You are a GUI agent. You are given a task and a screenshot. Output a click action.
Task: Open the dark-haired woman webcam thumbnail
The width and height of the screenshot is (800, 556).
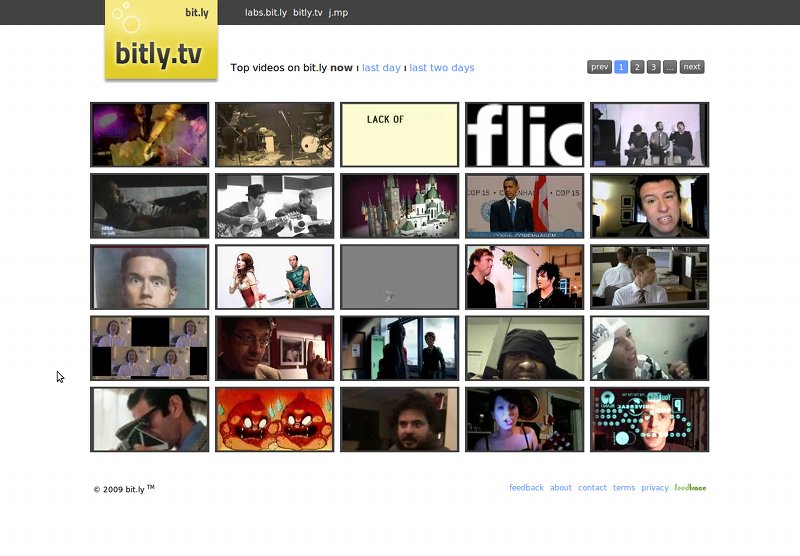click(524, 419)
